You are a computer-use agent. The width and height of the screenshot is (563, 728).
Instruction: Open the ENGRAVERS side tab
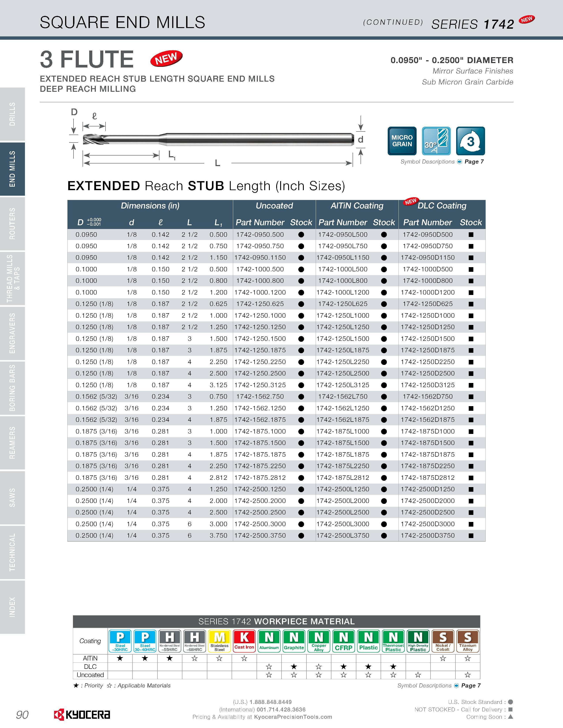pos(12,333)
